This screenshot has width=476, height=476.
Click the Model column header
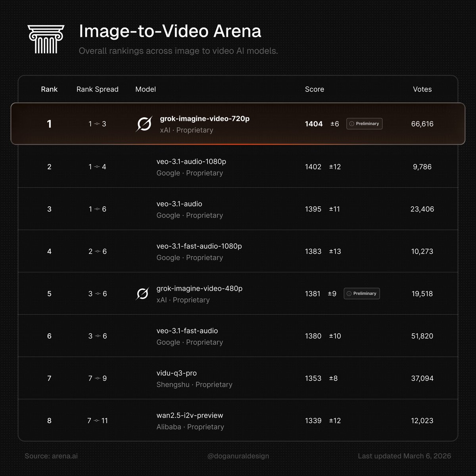(x=146, y=89)
